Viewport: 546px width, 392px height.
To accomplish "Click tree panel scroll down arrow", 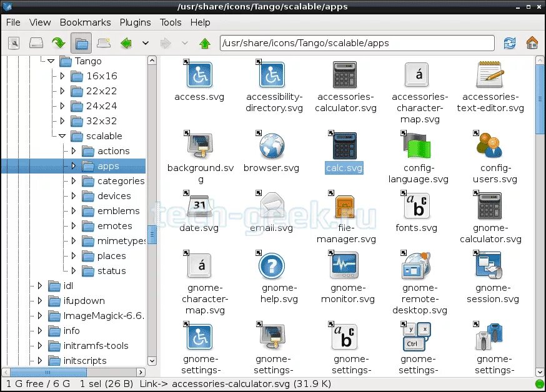I will click(152, 361).
